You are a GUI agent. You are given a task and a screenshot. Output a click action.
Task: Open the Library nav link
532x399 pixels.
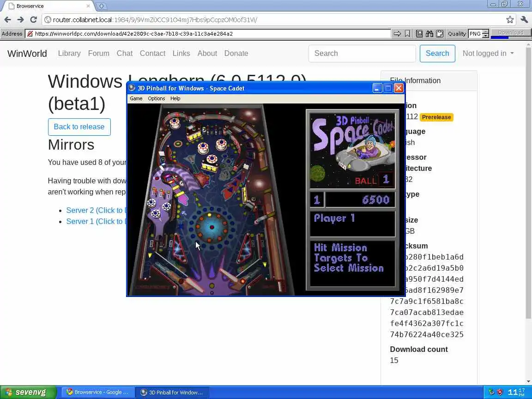(69, 53)
